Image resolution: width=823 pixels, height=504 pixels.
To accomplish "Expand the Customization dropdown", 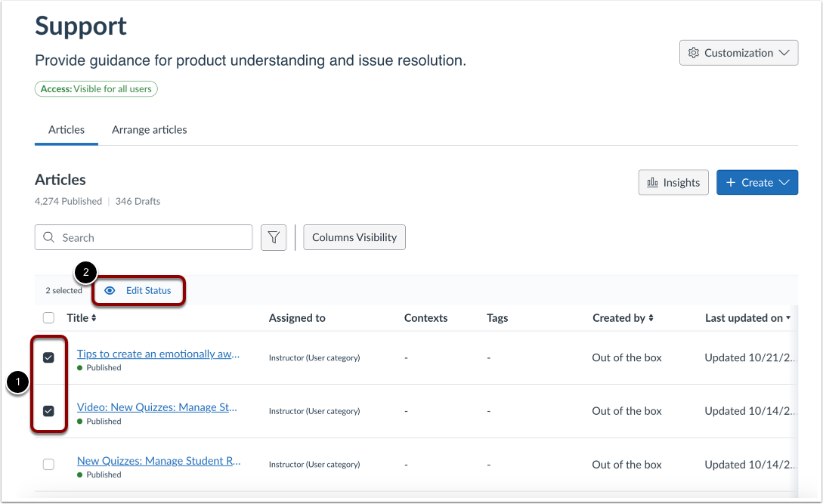I will tap(784, 53).
